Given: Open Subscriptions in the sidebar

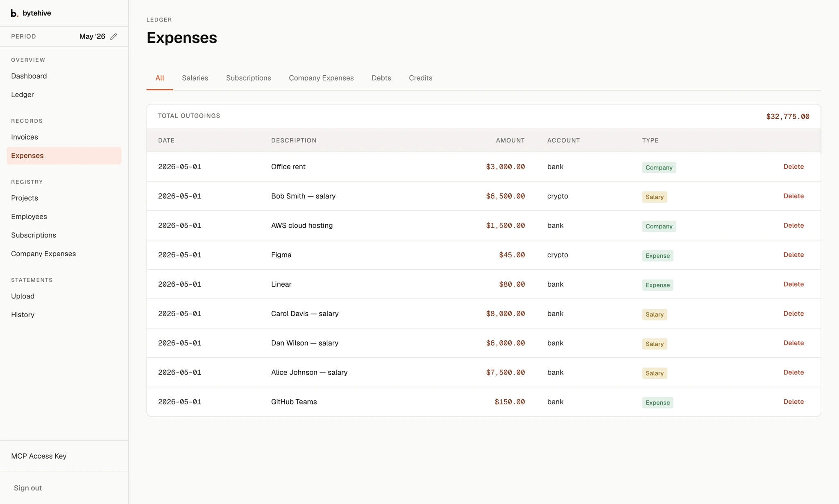Looking at the screenshot, I should point(34,235).
